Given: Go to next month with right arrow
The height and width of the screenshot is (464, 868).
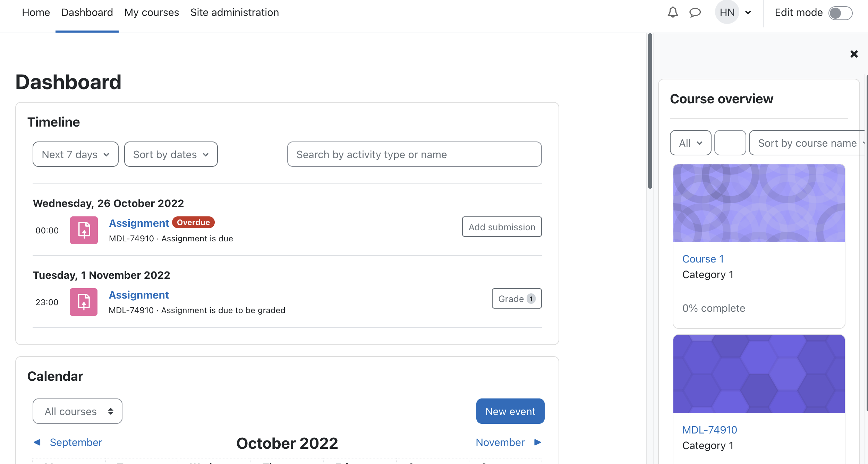Looking at the screenshot, I should tap(538, 442).
